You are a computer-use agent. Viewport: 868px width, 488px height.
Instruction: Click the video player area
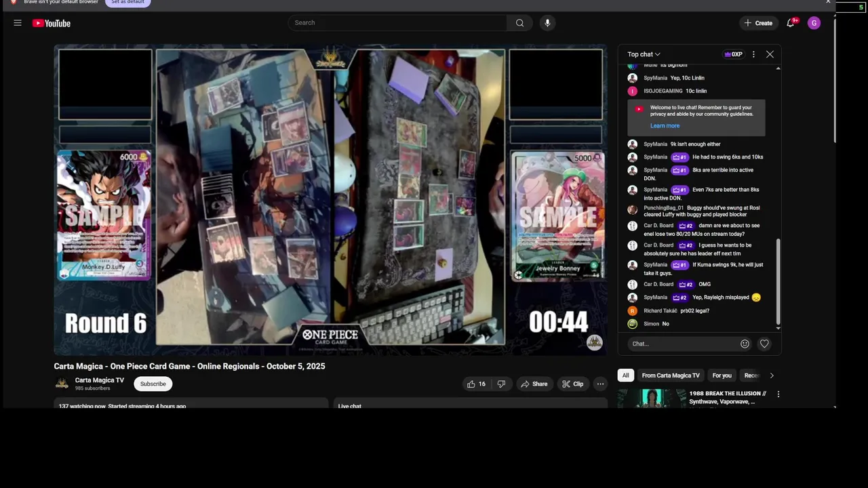[330, 200]
